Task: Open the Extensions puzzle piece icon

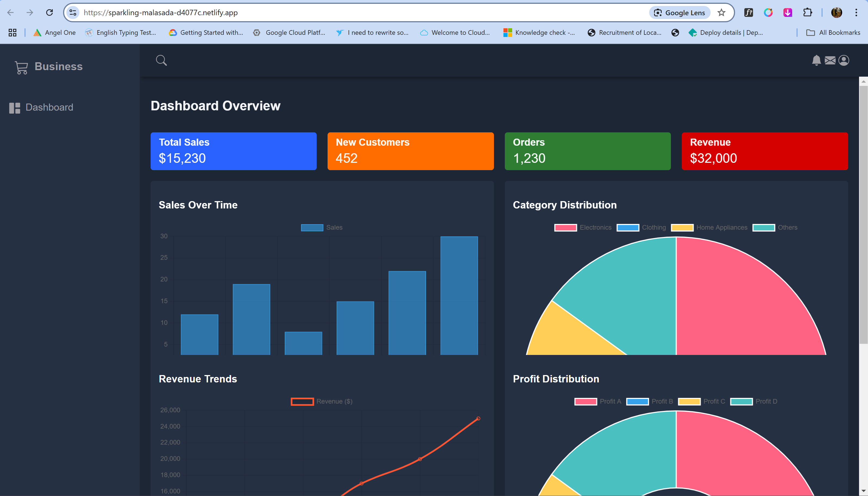Action: [x=807, y=13]
